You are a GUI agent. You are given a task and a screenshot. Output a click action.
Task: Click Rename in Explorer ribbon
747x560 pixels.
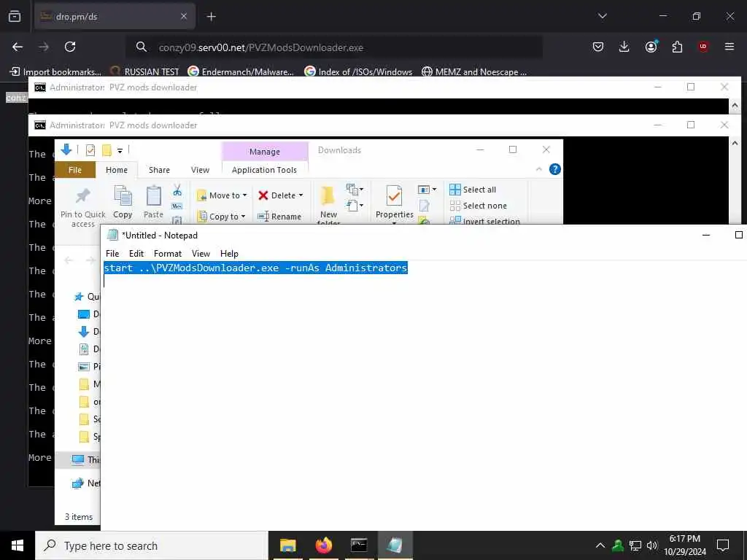[x=279, y=216]
